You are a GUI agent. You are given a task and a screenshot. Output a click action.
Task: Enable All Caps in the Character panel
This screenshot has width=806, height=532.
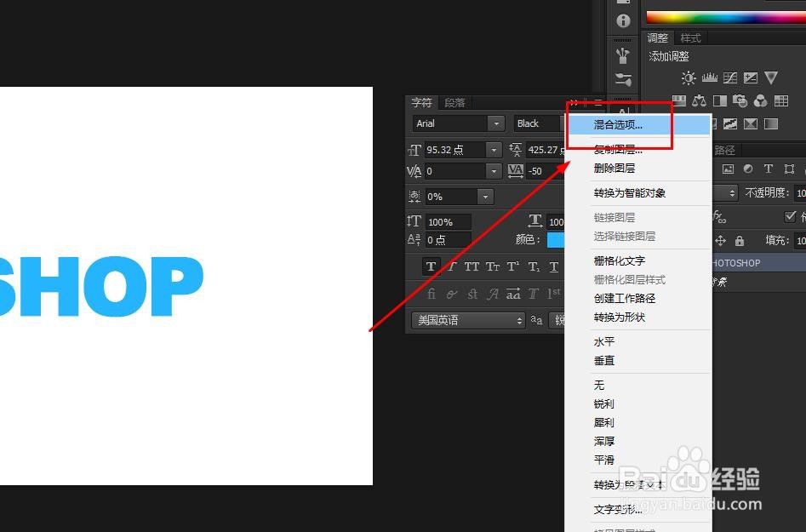(472, 266)
